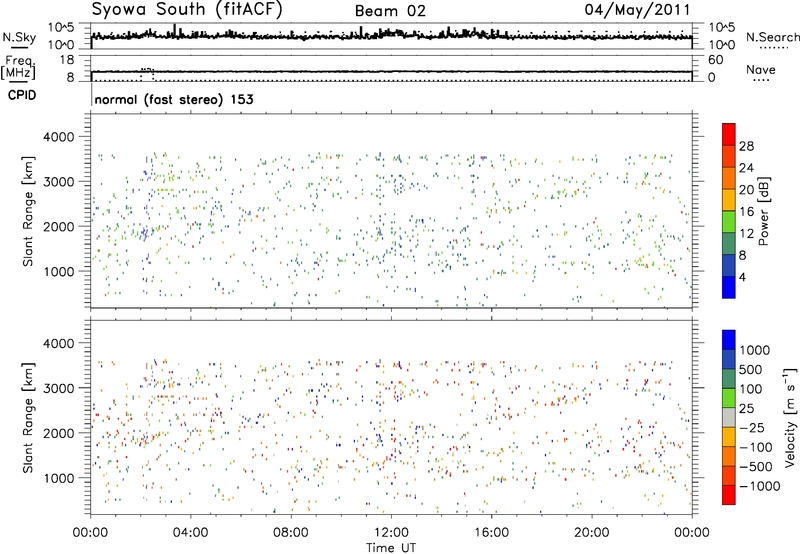Pick the light green 25–100 Velocity segment
This screenshot has width=800, height=554.
(x=729, y=398)
